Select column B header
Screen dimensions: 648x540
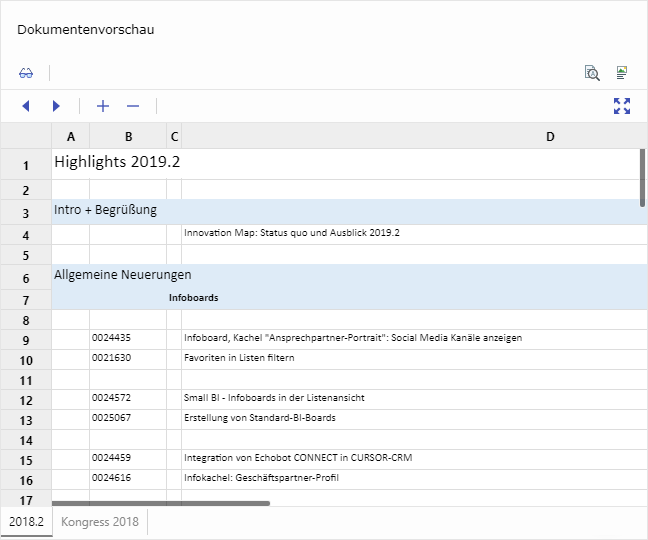click(x=128, y=136)
